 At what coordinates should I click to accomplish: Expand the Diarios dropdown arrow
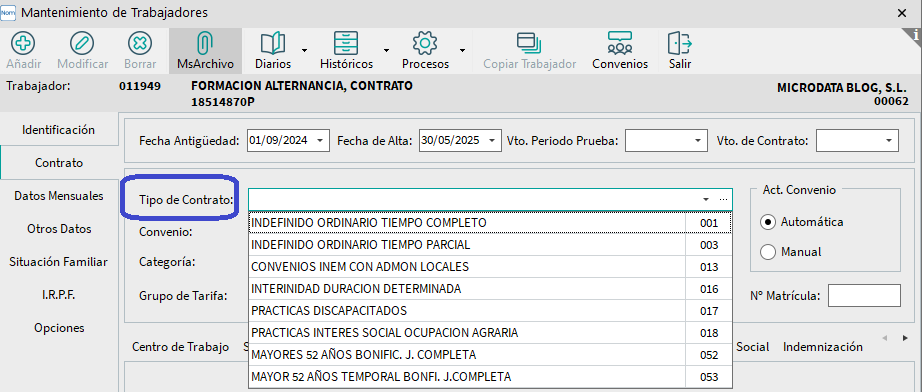[x=305, y=51]
